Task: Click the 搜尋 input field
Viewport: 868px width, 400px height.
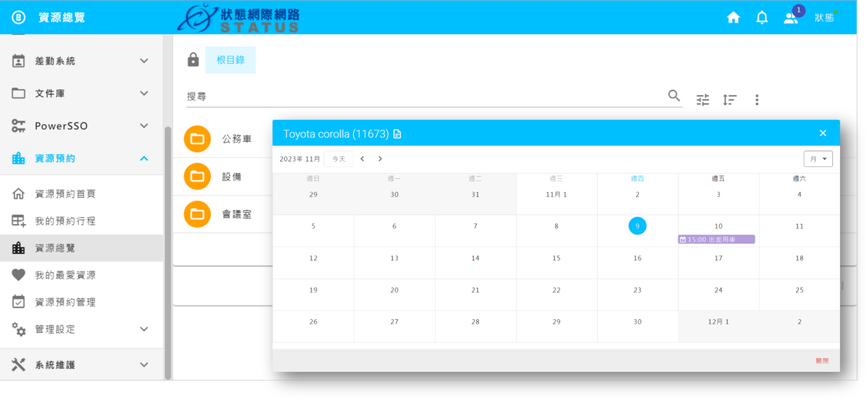Action: pos(423,96)
